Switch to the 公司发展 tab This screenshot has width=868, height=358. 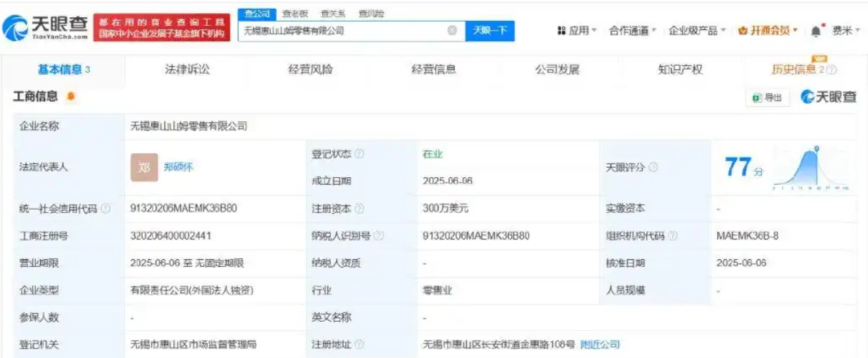click(x=557, y=70)
